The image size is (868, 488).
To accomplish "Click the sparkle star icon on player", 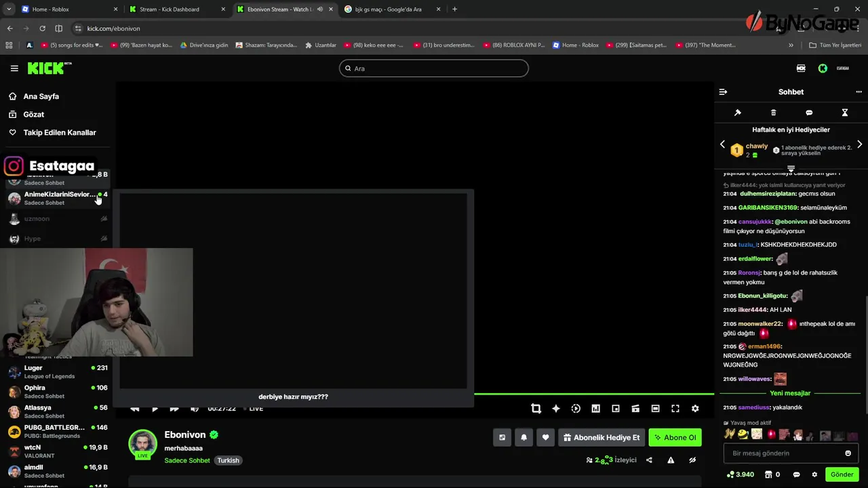I will (556, 409).
